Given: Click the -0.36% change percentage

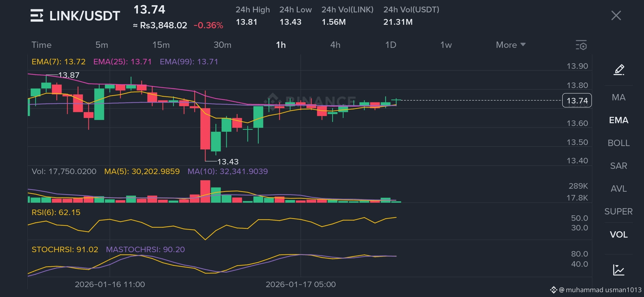Looking at the screenshot, I should click(208, 25).
